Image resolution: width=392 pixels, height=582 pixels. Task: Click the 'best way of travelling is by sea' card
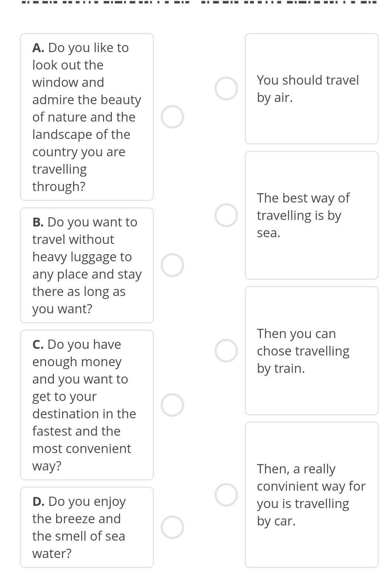pos(312,215)
